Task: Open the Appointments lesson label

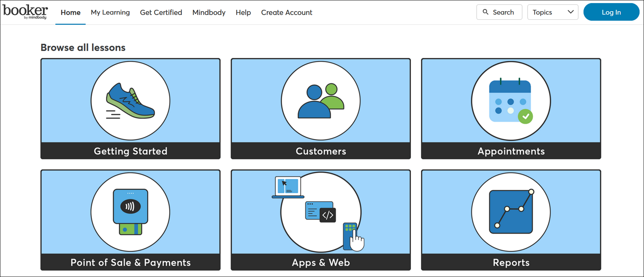Action: pyautogui.click(x=511, y=151)
